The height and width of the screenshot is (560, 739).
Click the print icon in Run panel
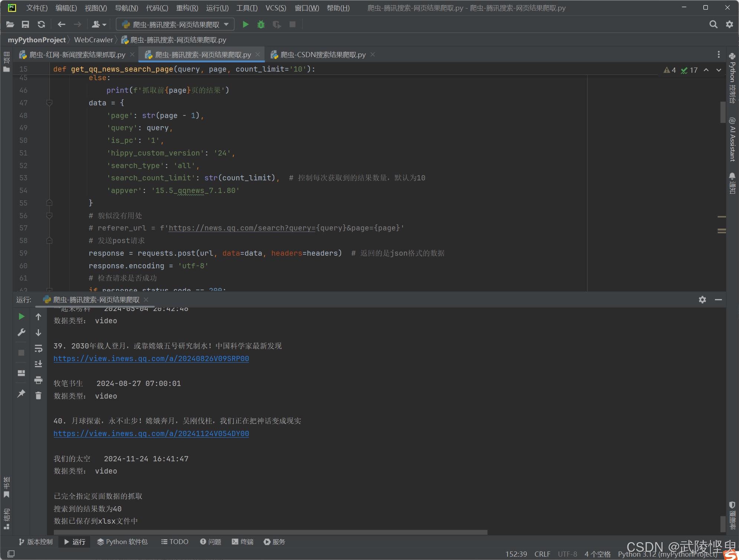(38, 380)
